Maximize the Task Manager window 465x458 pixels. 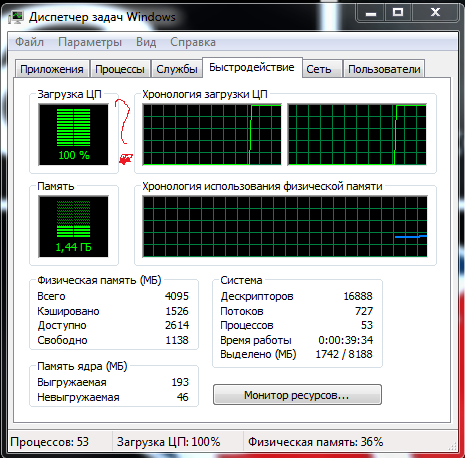coord(398,13)
